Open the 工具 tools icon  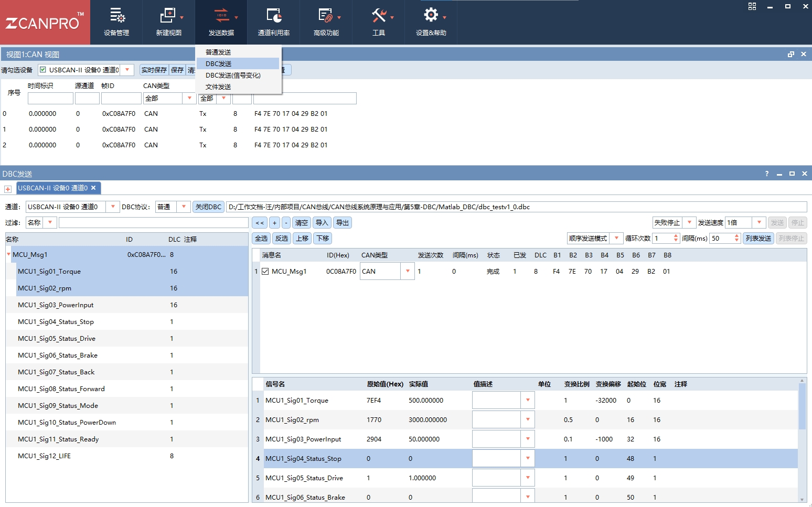379,16
